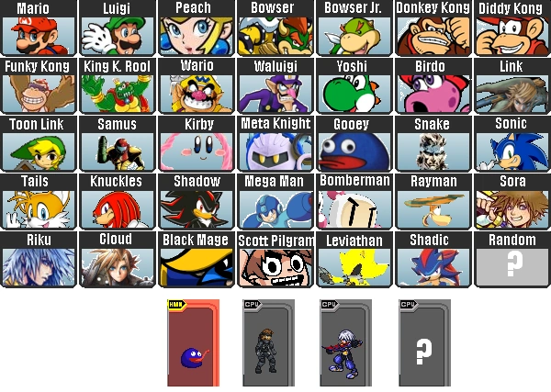
Task: Toggle CPU tag on Riku's player slot
Action: coord(330,304)
